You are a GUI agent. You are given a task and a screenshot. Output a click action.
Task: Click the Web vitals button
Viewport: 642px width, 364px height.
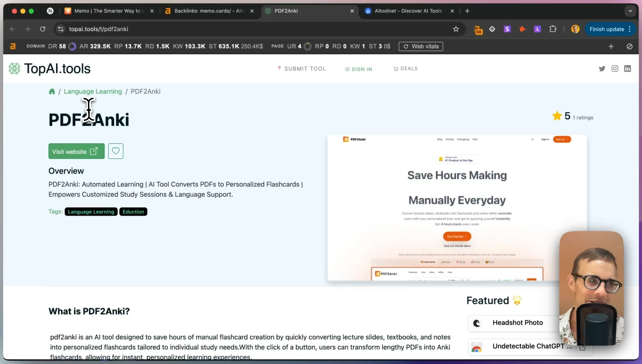click(x=421, y=47)
